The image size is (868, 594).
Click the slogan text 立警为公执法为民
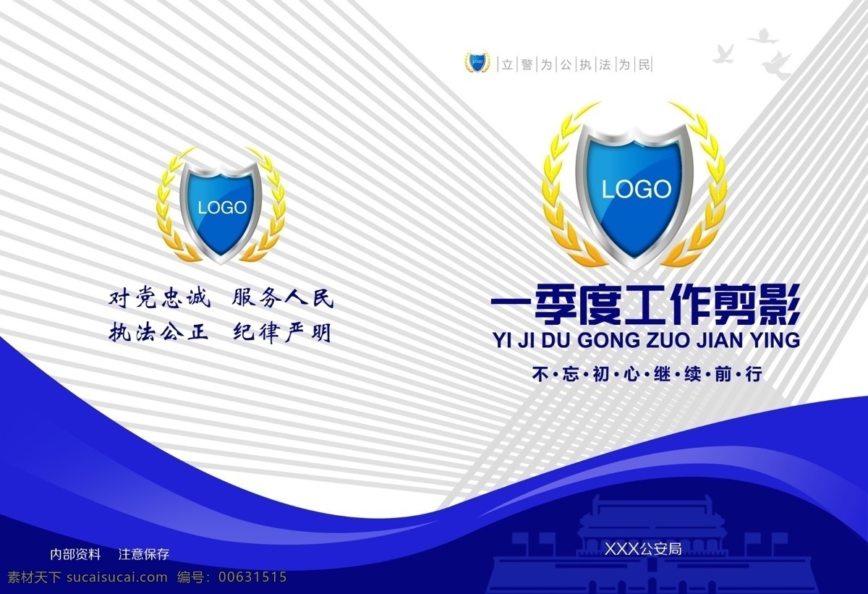pyautogui.click(x=576, y=64)
